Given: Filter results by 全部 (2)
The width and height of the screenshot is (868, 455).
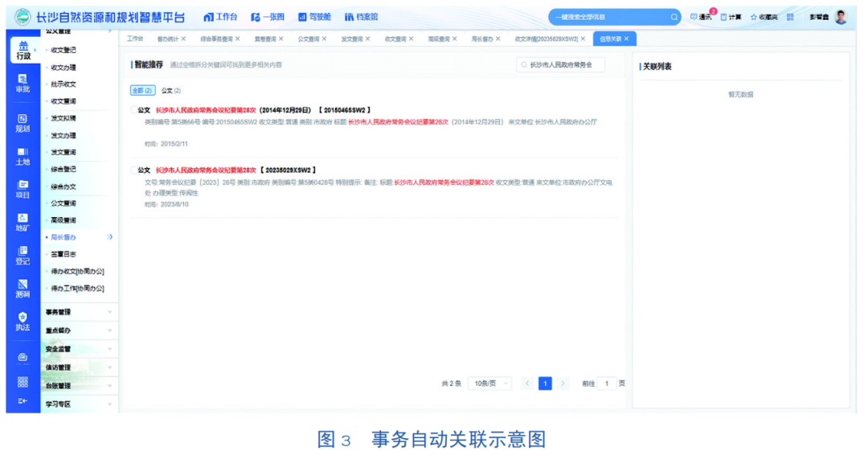Looking at the screenshot, I should tap(142, 90).
